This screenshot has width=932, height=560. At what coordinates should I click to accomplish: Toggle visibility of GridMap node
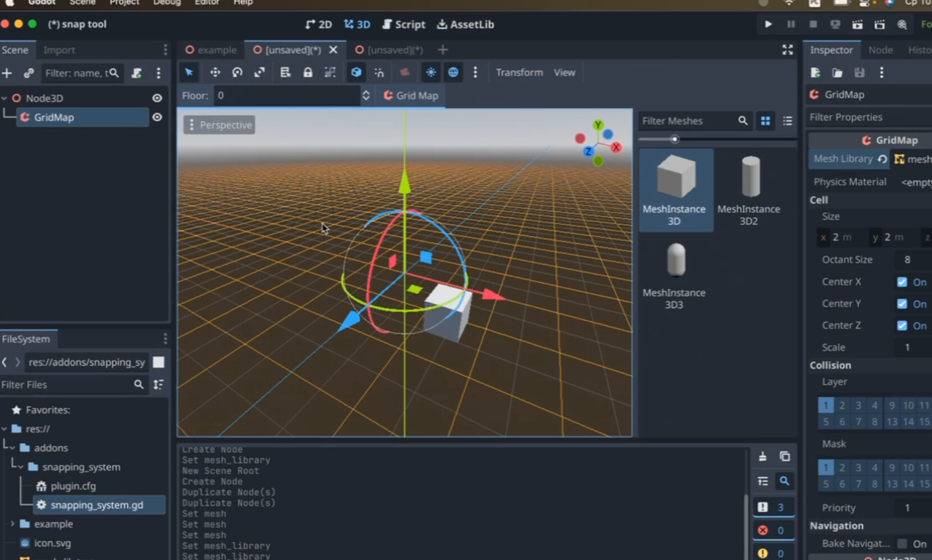[157, 117]
